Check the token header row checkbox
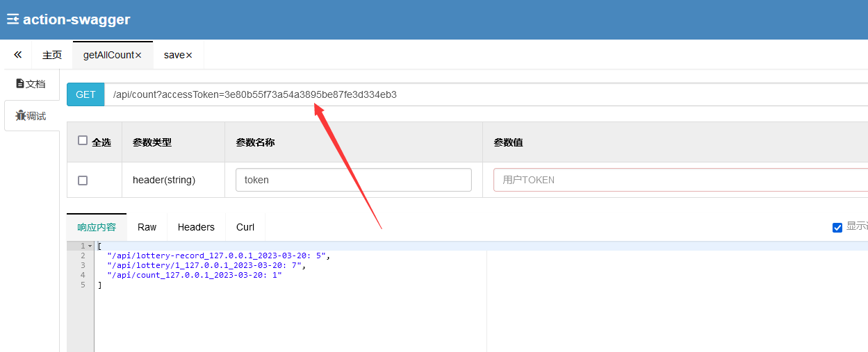The height and width of the screenshot is (352, 868). (83, 181)
